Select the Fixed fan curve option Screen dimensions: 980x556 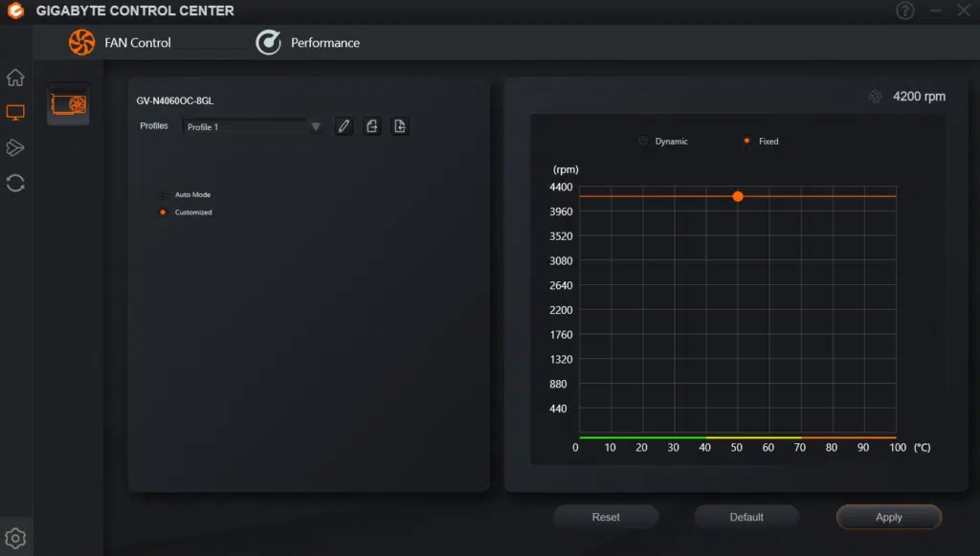coord(746,141)
